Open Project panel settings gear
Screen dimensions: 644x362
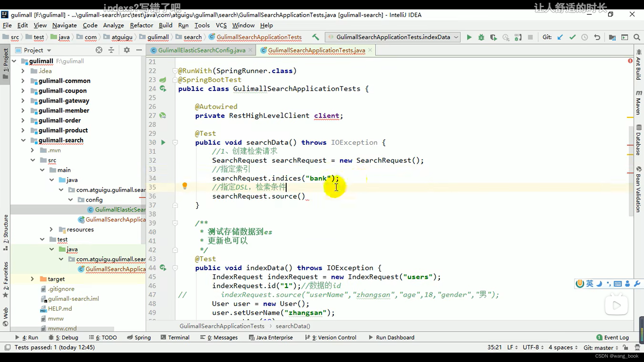[126, 50]
